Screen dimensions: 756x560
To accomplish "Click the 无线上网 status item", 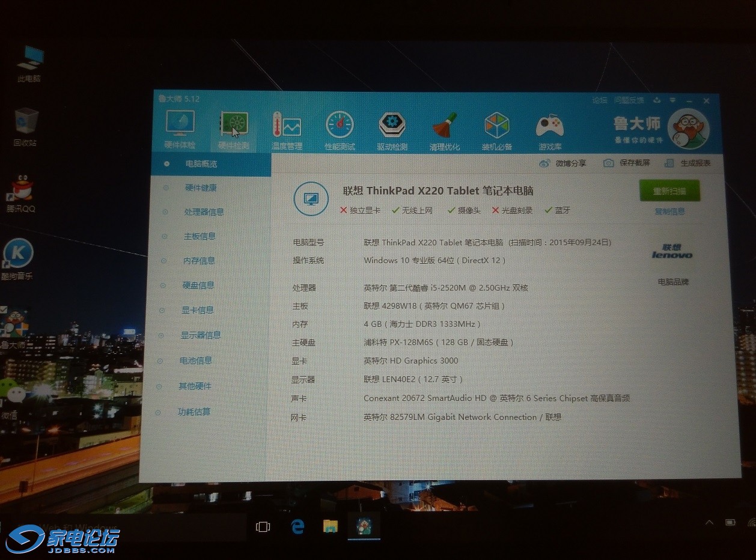I will [412, 210].
